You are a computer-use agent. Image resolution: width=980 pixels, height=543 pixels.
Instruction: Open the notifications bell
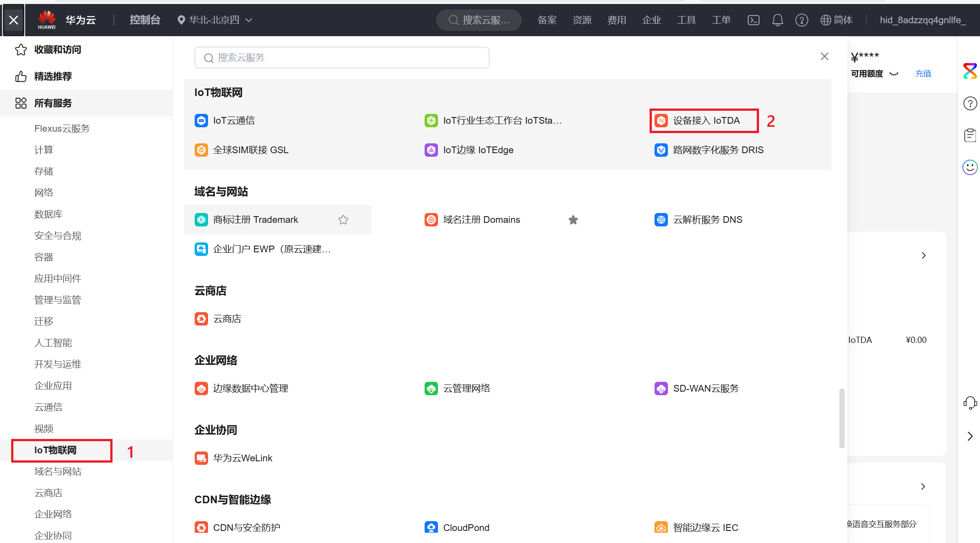[778, 20]
